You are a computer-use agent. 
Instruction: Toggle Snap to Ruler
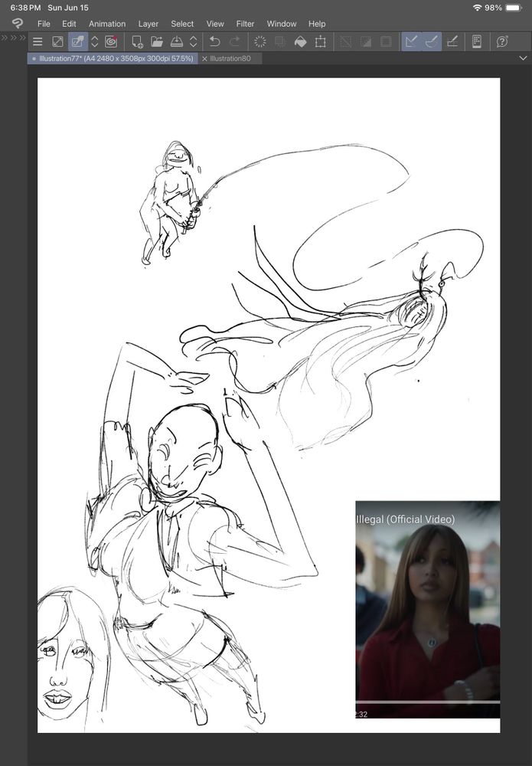(x=412, y=42)
